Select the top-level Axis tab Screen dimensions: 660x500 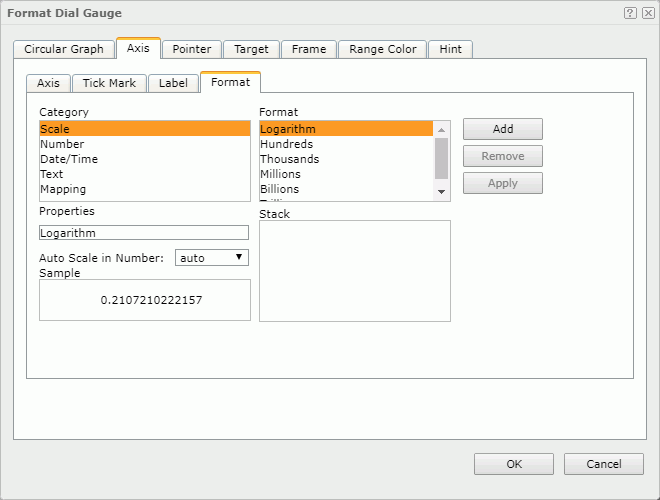pyautogui.click(x=138, y=48)
